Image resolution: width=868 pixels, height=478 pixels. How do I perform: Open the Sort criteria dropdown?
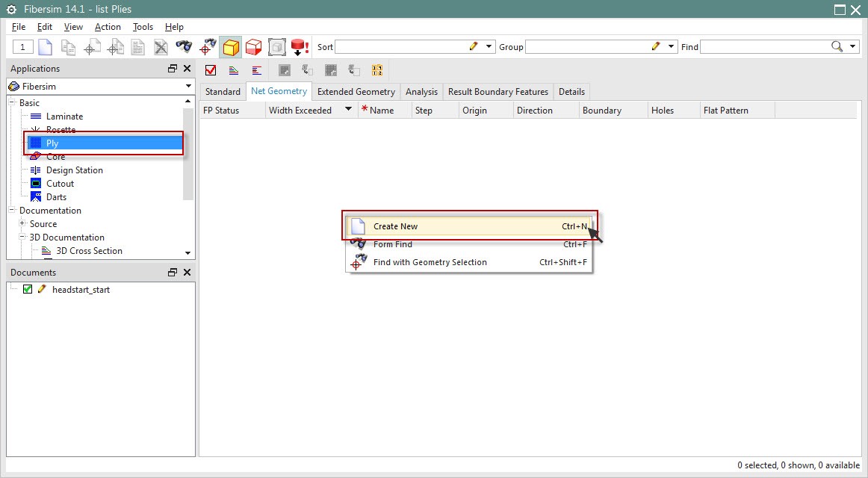click(x=489, y=46)
